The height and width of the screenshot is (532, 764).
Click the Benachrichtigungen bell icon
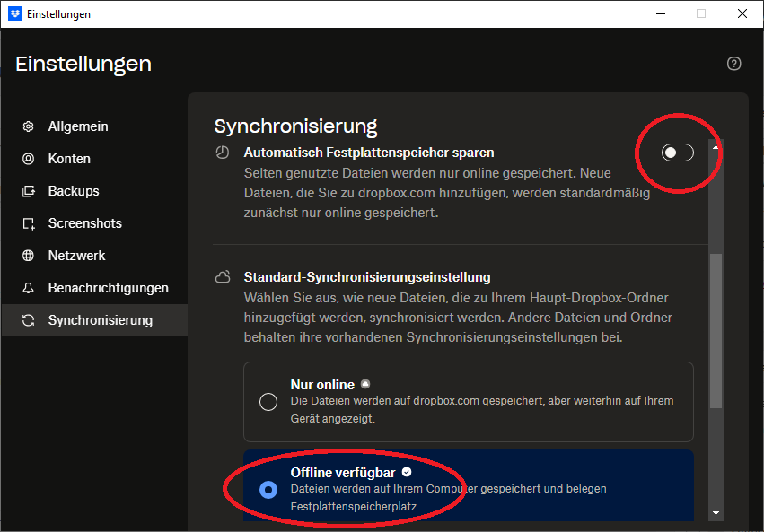coord(29,288)
